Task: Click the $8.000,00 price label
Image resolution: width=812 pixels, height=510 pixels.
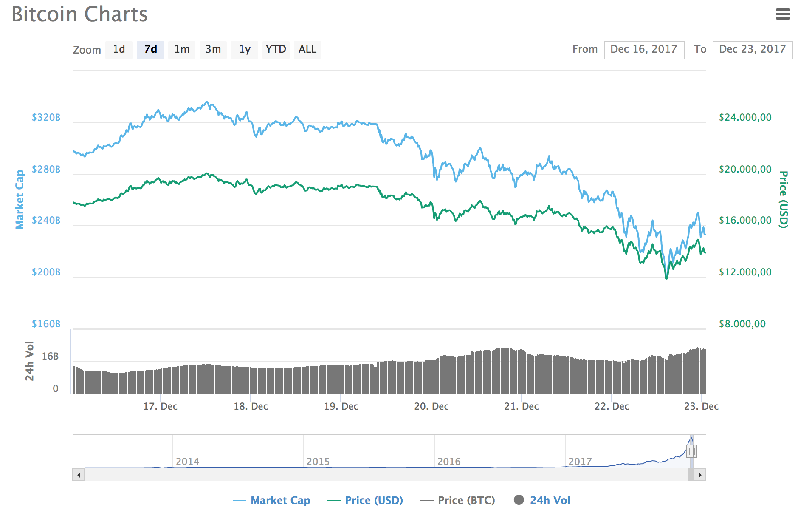Action: (742, 324)
